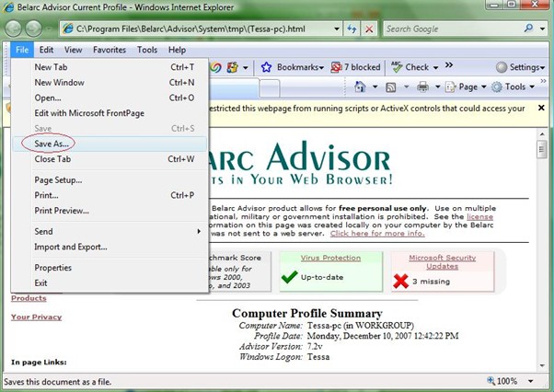Click the scrollbar down arrow

coord(542,366)
